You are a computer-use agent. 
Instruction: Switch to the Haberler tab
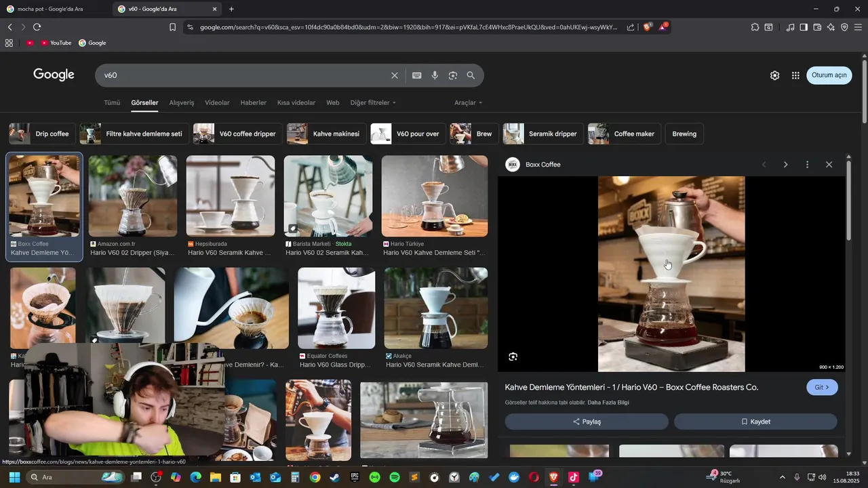253,102
